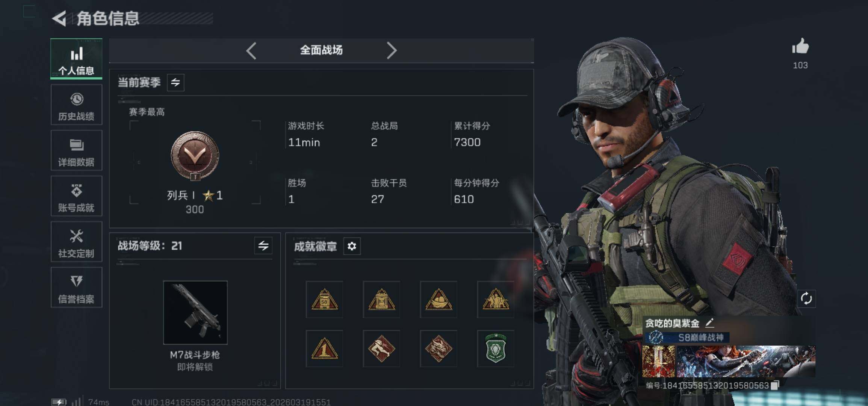Open the 个人信息 tab
Image resolution: width=868 pixels, height=406 pixels.
(76, 59)
